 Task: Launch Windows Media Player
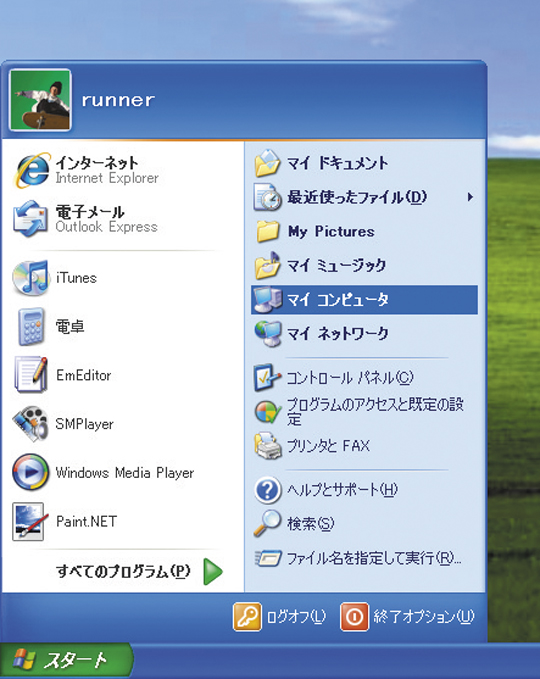click(123, 472)
